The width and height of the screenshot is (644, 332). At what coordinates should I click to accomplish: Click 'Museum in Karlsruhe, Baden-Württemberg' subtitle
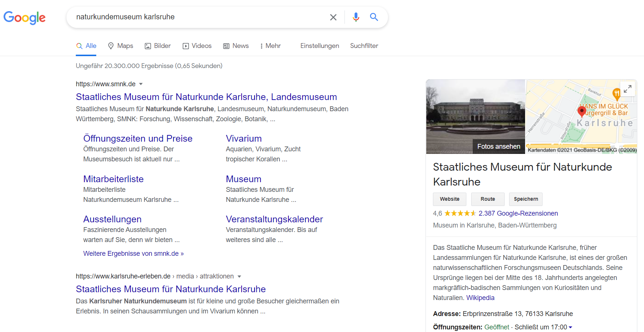(x=495, y=225)
